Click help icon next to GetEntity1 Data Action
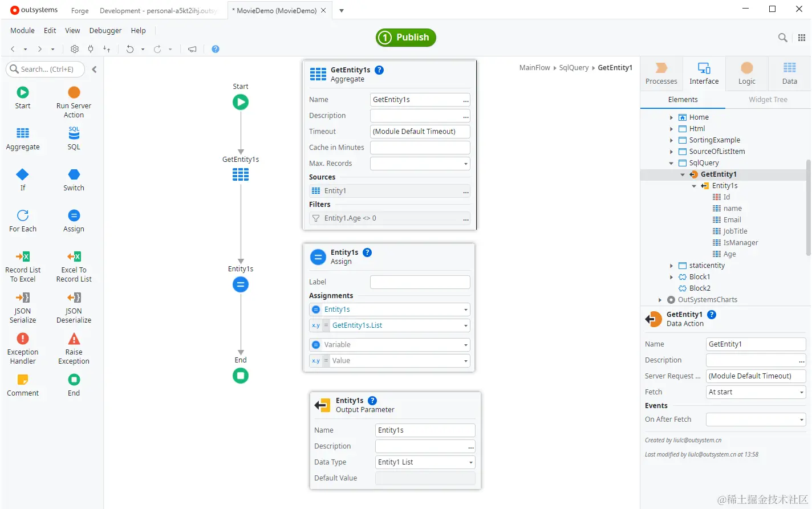Viewport: 812px width, 509px height. point(712,315)
